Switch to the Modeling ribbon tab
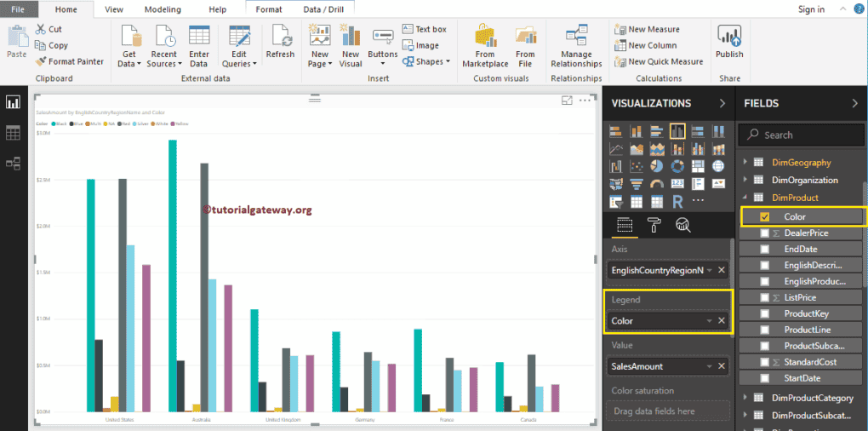The width and height of the screenshot is (868, 431). coord(163,9)
